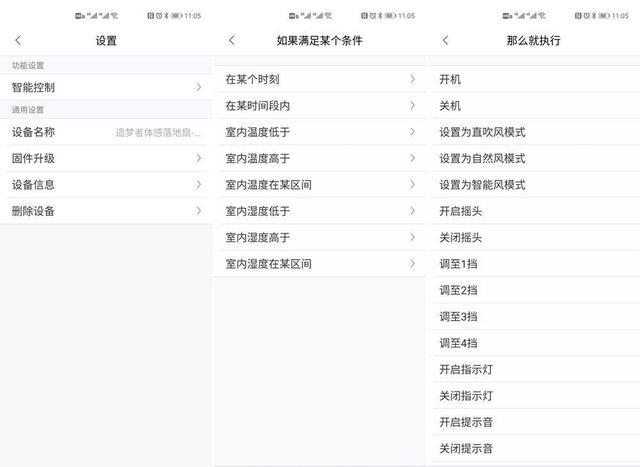The image size is (640, 467).
Task: Select action 关闭指示灯
Action: click(536, 396)
